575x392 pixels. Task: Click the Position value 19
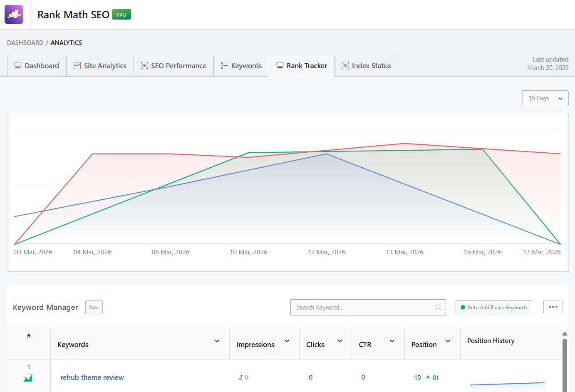[x=418, y=378]
